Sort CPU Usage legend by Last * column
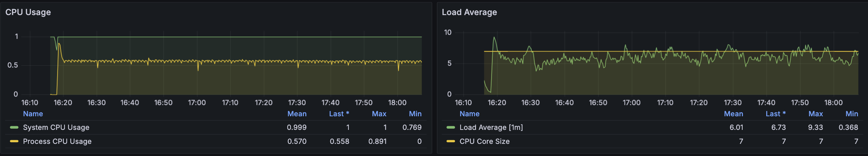Image resolution: width=868 pixels, height=156 pixels. 339,114
